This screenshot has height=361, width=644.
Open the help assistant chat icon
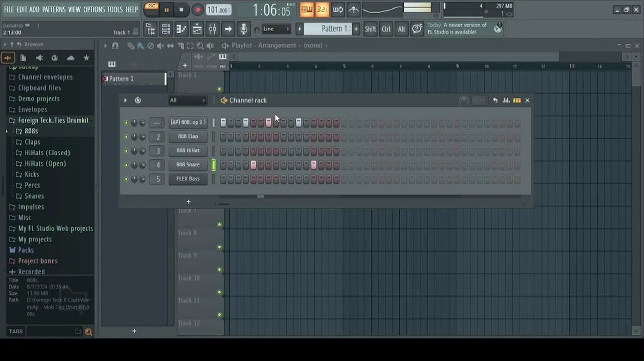417,29
